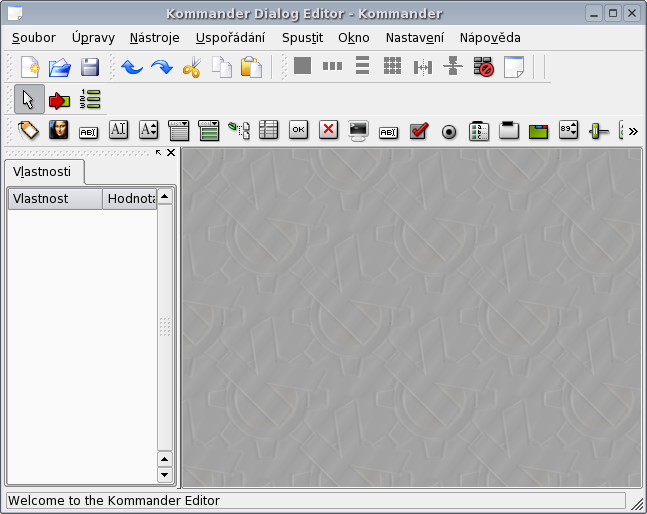
Task: Insert a tree widget
Action: click(x=239, y=131)
